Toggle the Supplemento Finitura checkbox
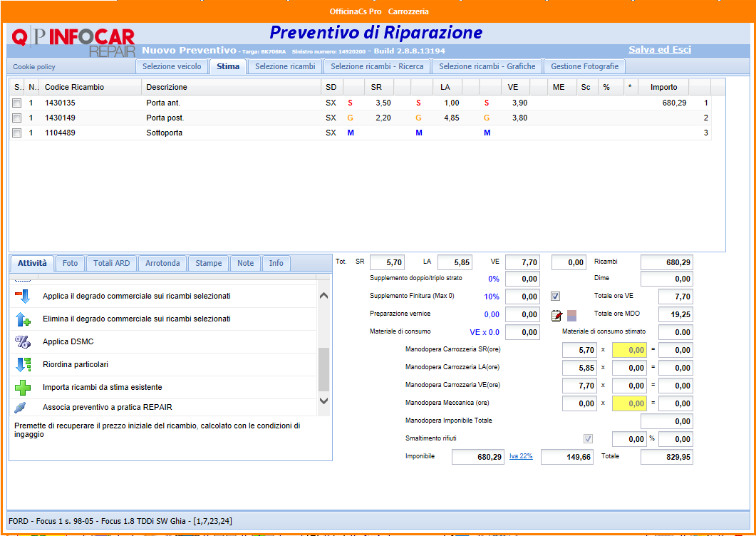756x536 pixels. (556, 297)
